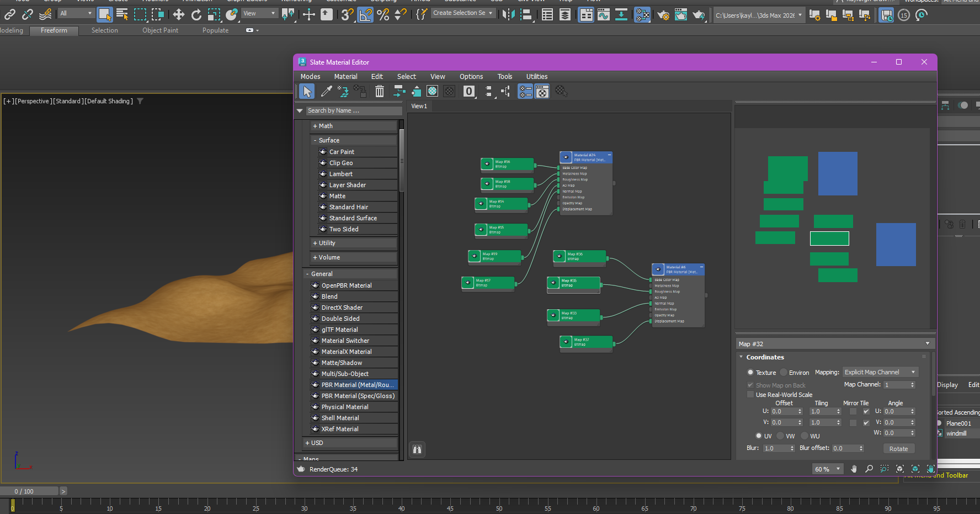Select the eyedropper Pick Material from Object tool
Screen dimensions: 980x514
pyautogui.click(x=327, y=91)
